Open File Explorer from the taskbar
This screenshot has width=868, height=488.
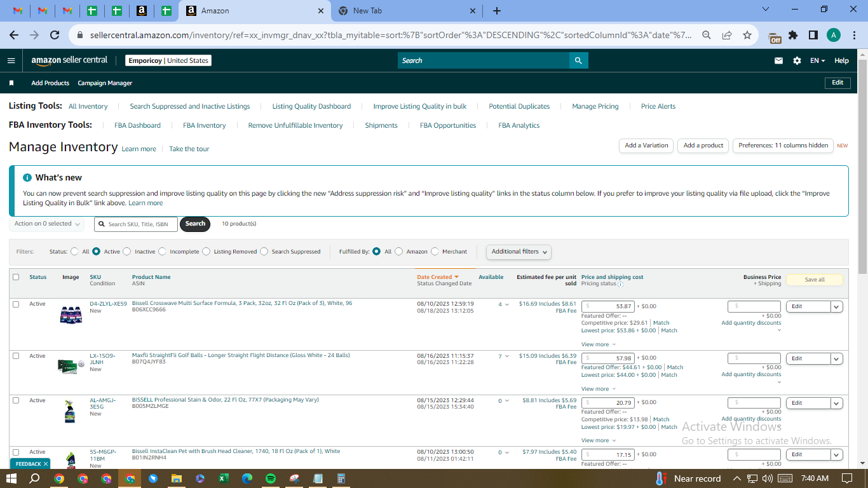pyautogui.click(x=176, y=478)
